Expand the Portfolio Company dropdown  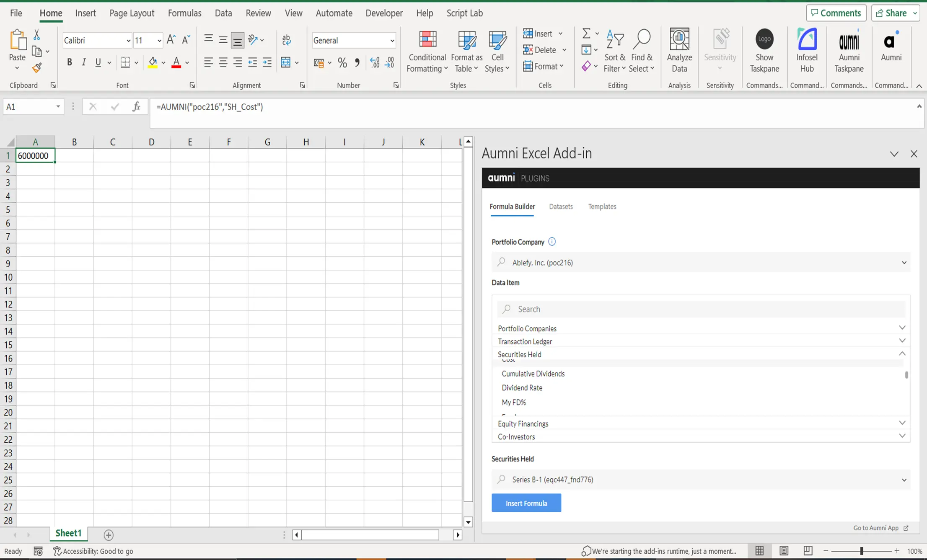point(701,263)
